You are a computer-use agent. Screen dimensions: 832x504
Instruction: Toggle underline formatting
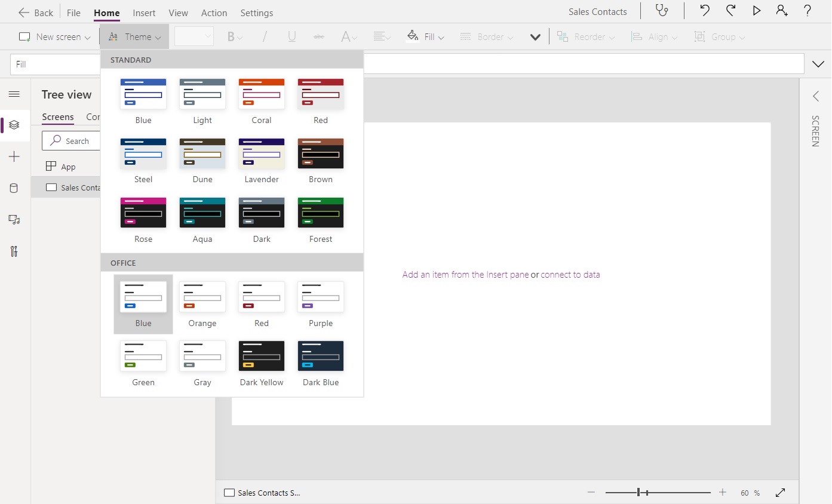coord(291,36)
